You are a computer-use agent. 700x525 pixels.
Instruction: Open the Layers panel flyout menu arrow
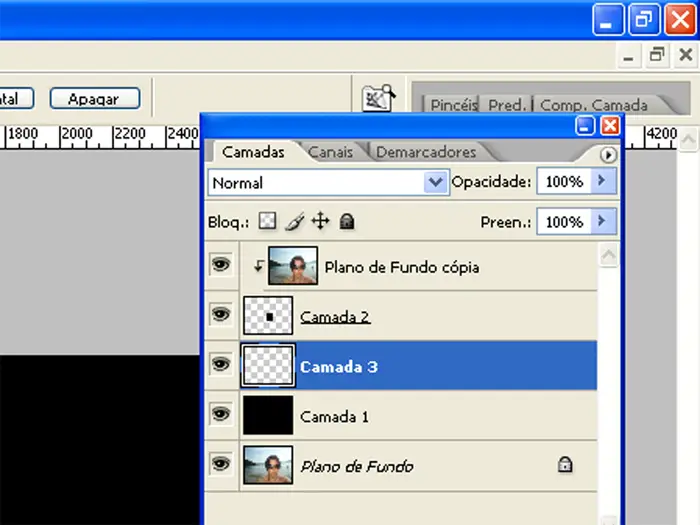(x=608, y=155)
